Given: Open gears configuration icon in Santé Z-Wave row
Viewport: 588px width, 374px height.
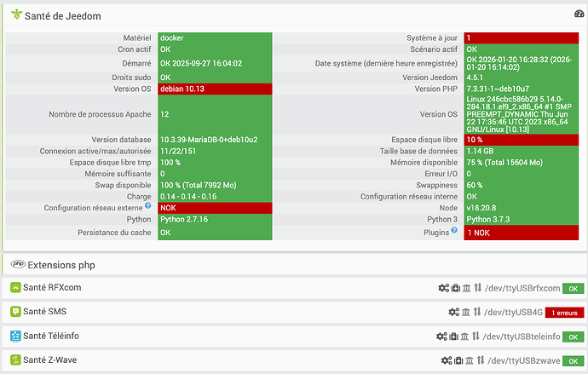Looking at the screenshot, I should 447,360.
